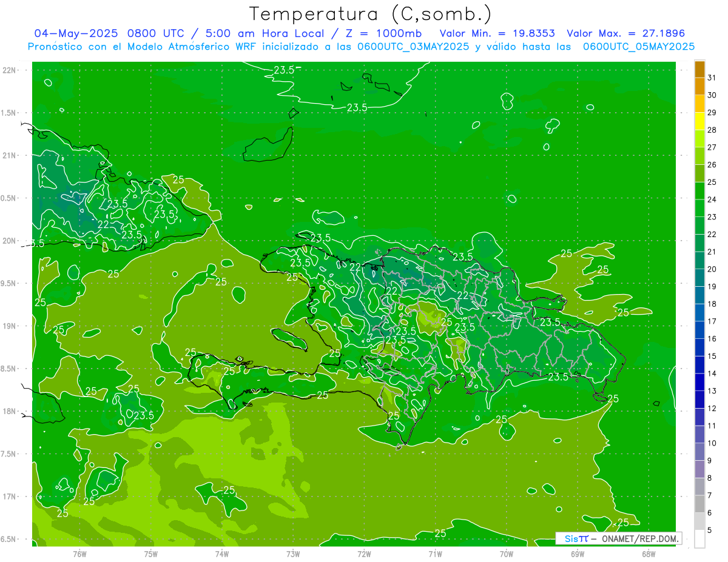Viewport: 728px width, 562px height.
Task: Select the '04-May-2025' date text
Action: [x=75, y=33]
